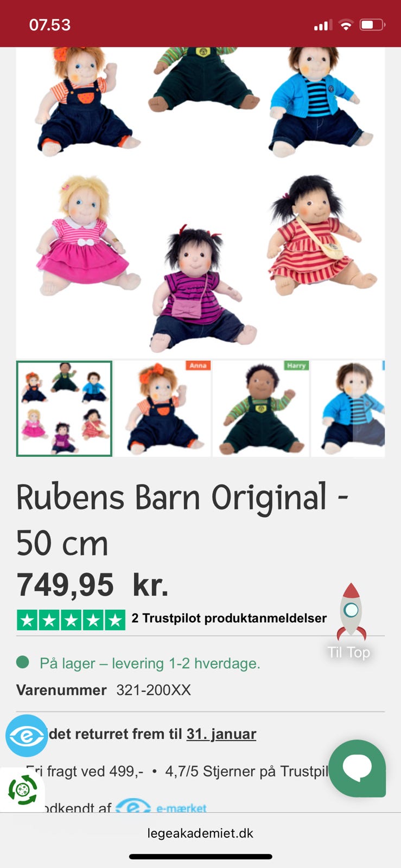Tap the legeakademiet.dk address bar
Viewport: 401px width, 868px height.
(x=200, y=833)
